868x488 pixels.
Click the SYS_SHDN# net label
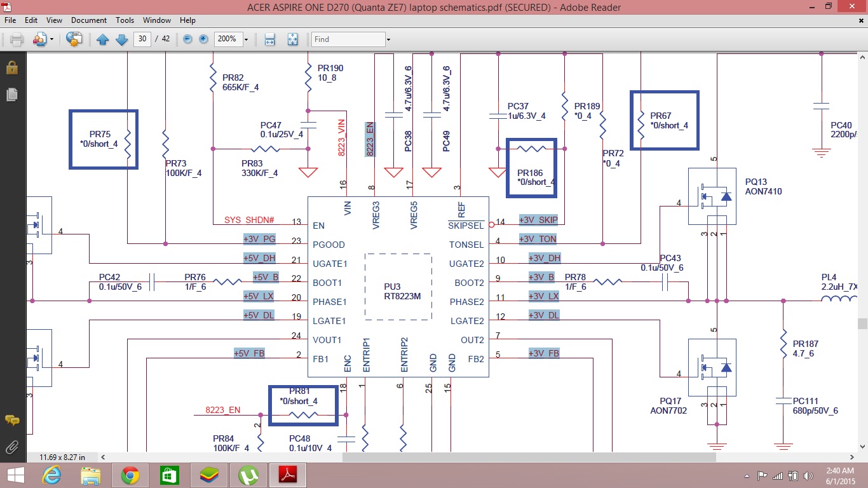tap(249, 220)
